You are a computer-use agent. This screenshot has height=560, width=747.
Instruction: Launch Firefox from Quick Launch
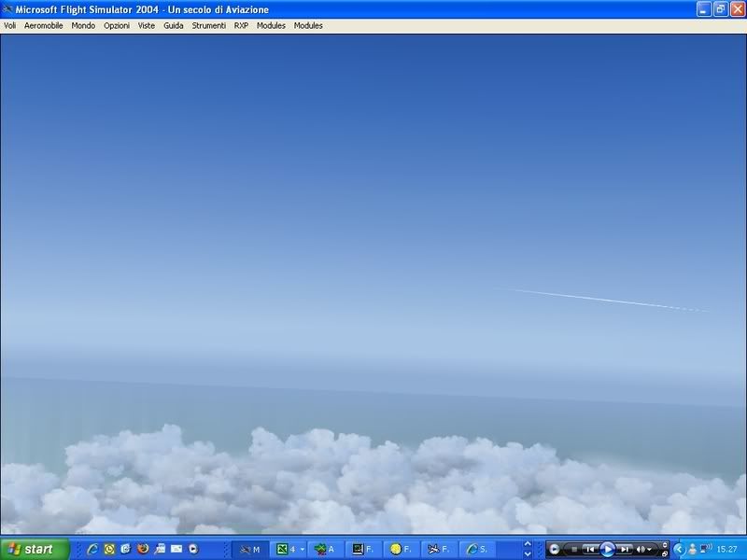tap(143, 549)
